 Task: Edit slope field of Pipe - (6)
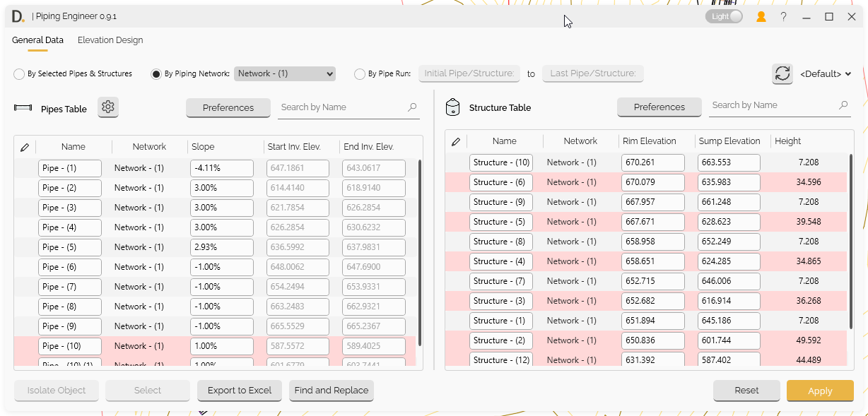coord(222,267)
